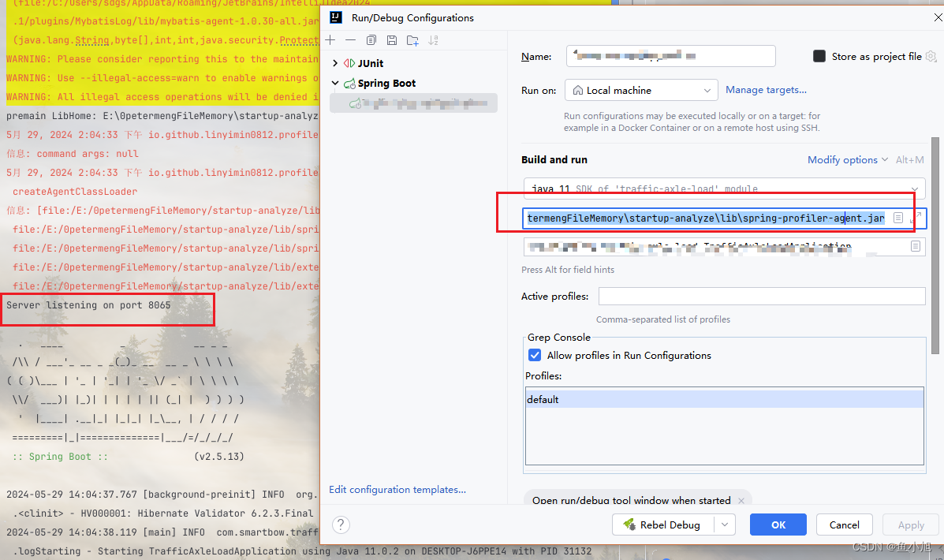944x560 pixels.
Task: Open the help question-mark button
Action: [341, 525]
